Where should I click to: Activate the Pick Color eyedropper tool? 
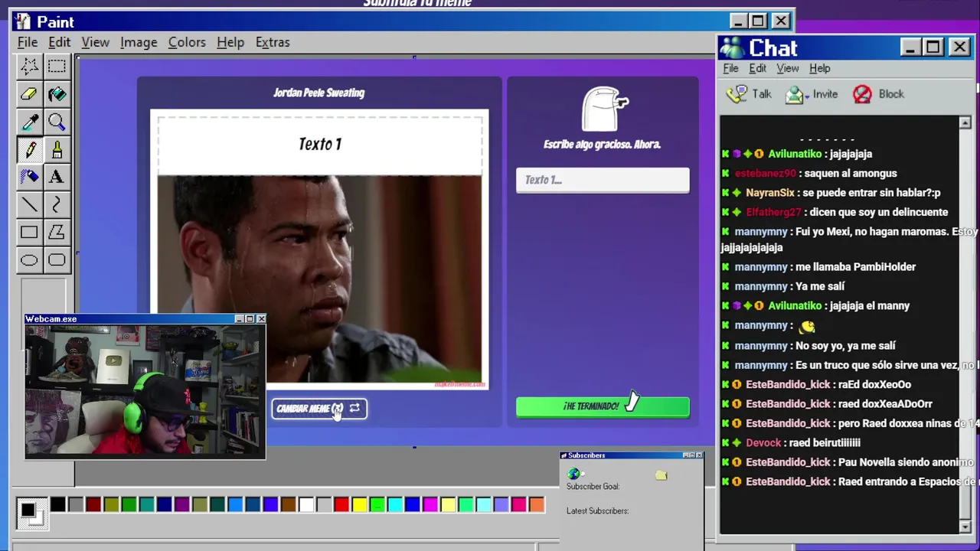point(29,122)
